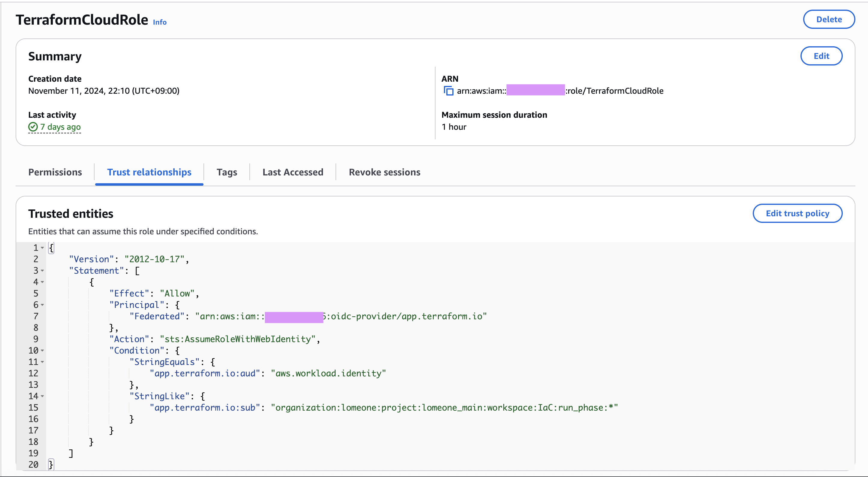Click the green check last activity icon
The height and width of the screenshot is (477, 868).
(x=33, y=127)
